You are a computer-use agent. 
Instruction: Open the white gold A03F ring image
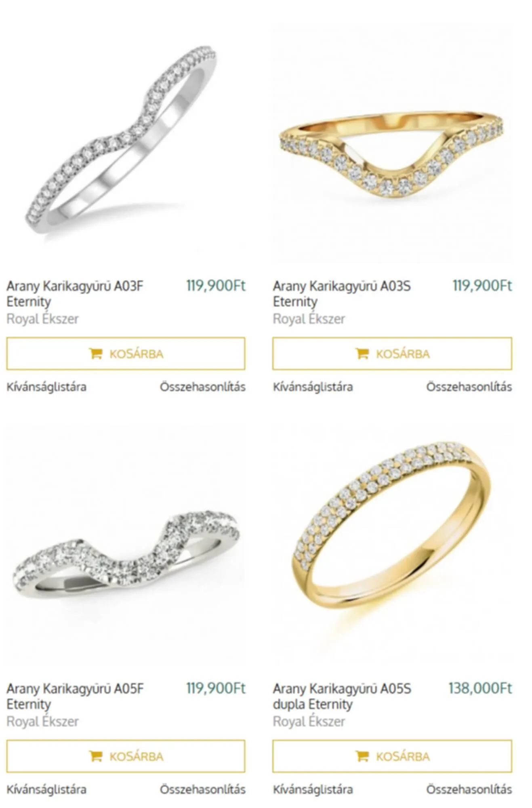pyautogui.click(x=126, y=141)
